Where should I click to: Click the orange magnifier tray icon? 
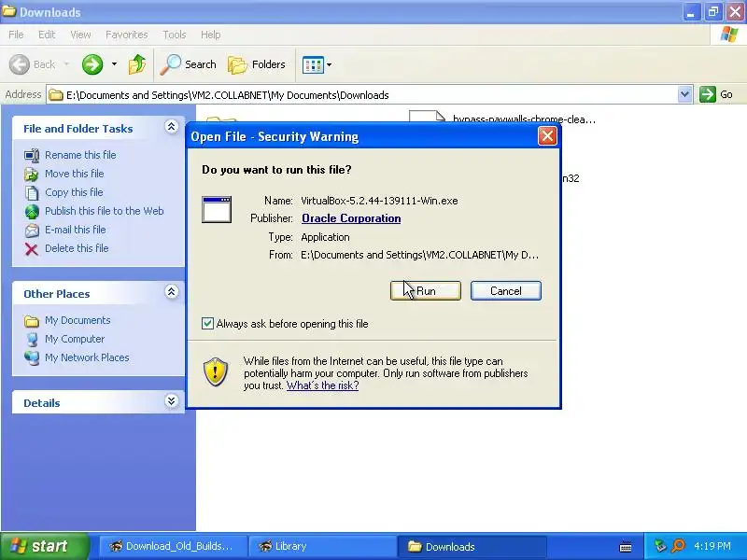point(678,546)
